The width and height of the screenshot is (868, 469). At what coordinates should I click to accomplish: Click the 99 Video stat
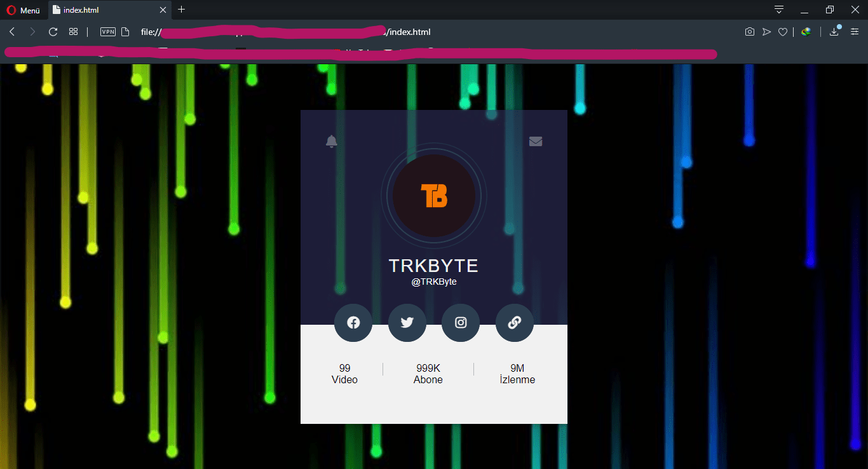[344, 374]
